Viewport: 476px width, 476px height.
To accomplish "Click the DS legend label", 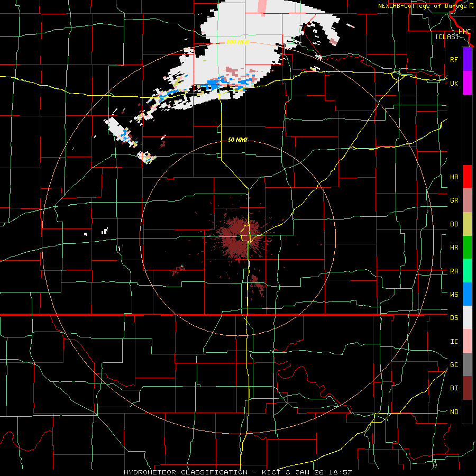I will pyautogui.click(x=454, y=317).
